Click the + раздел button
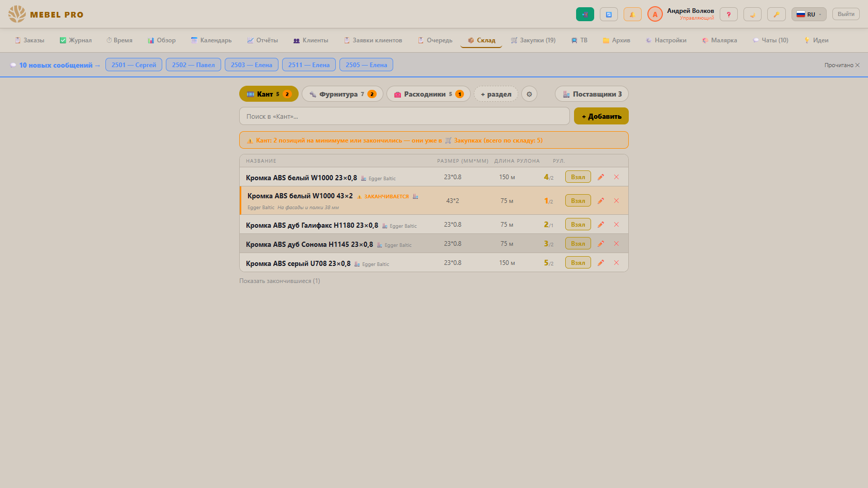This screenshot has width=868, height=488. click(x=496, y=94)
